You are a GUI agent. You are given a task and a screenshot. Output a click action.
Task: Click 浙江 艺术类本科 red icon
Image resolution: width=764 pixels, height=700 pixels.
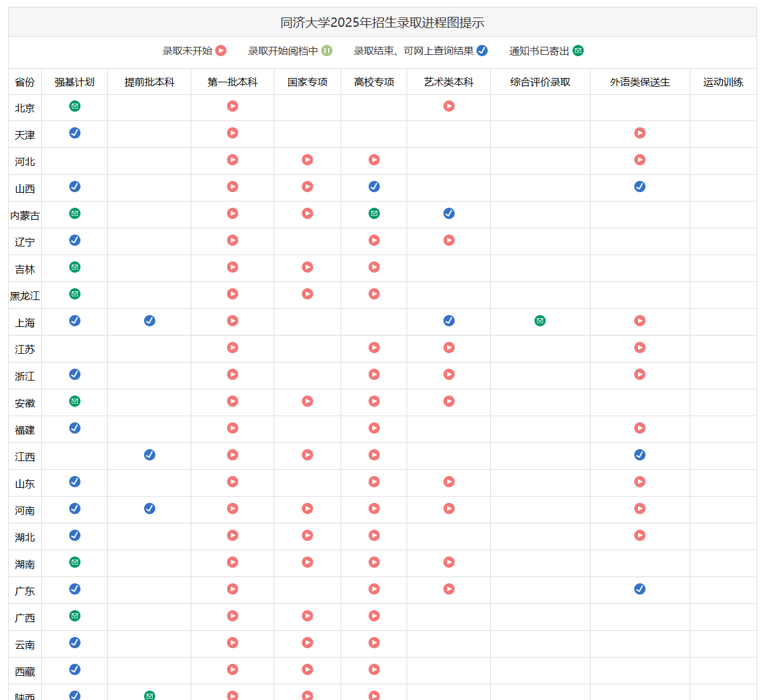(449, 374)
